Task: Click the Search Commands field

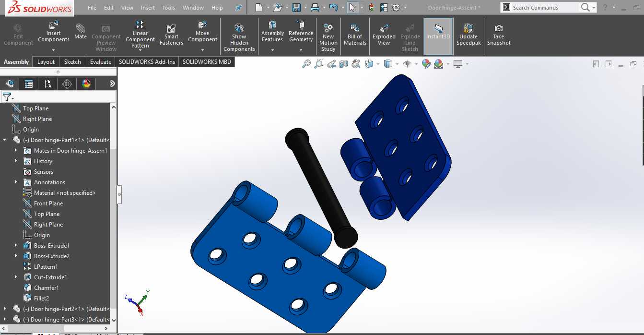Action: [545, 8]
